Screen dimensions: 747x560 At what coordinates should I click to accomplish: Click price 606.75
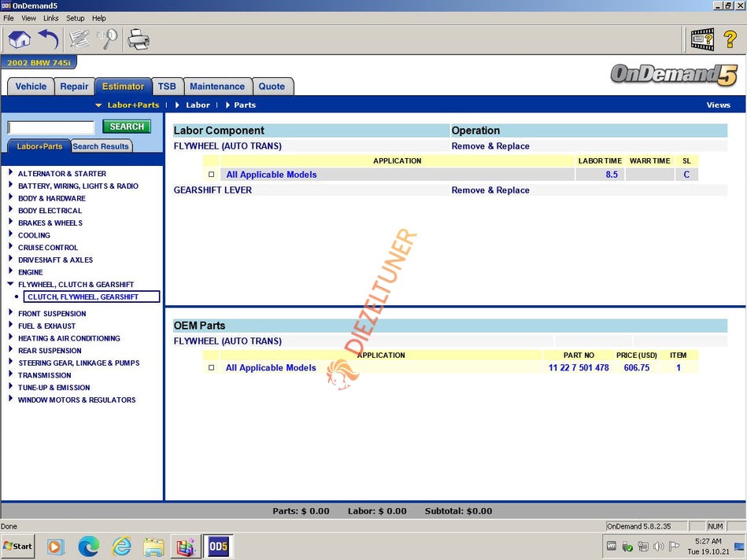point(637,367)
